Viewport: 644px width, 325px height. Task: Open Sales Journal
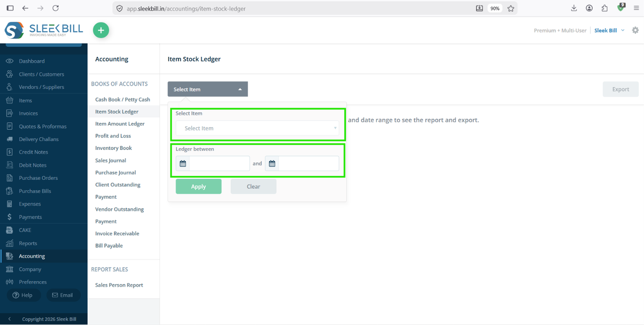tap(111, 160)
